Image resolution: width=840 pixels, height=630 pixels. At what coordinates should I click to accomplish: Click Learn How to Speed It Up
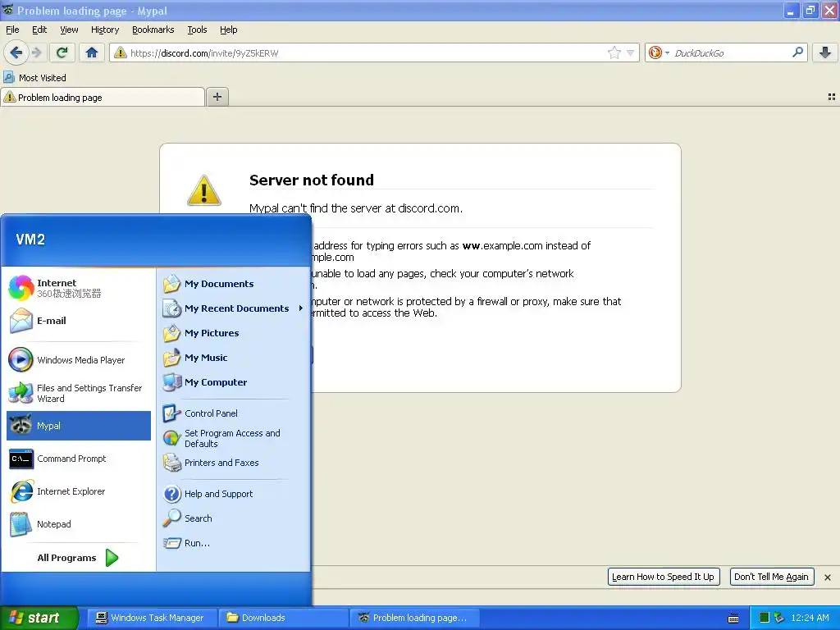(x=663, y=577)
